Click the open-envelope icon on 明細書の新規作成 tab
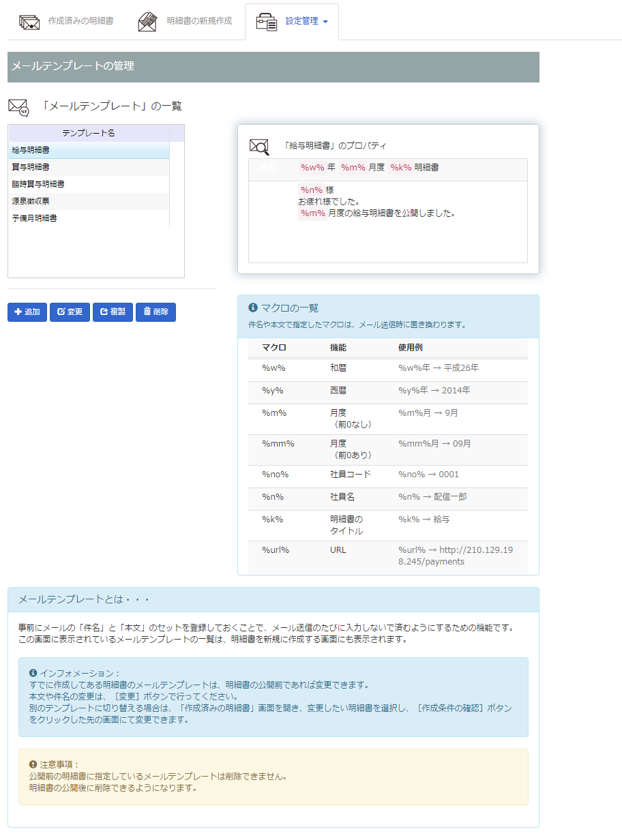622x840 pixels. [x=147, y=22]
